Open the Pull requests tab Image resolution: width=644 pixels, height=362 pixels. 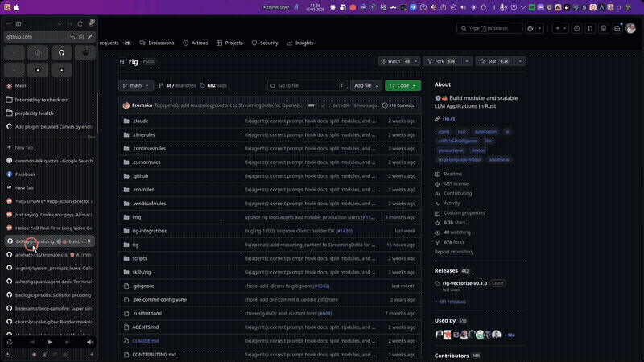115,43
